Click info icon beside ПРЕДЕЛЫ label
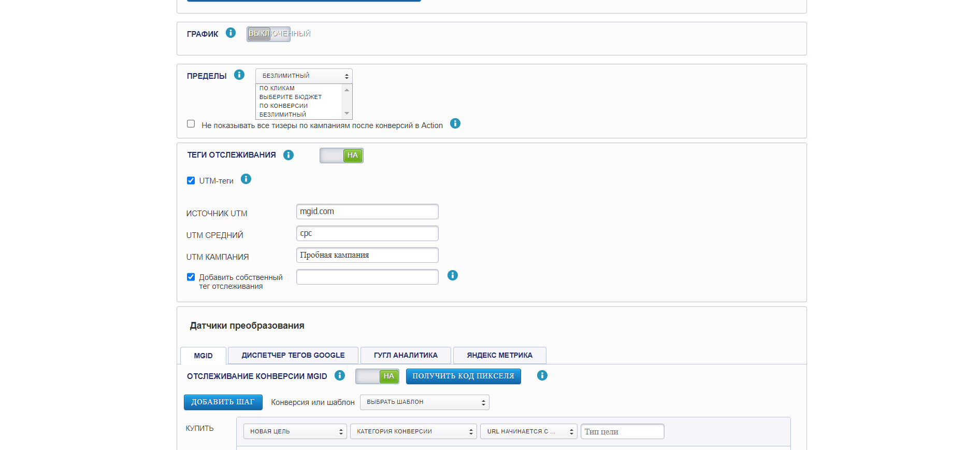Viewport: 980px width, 450px height. (x=239, y=75)
